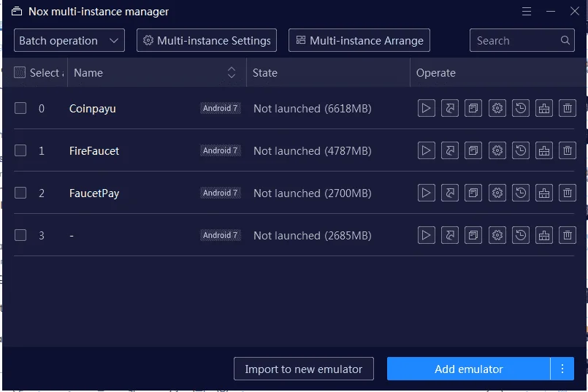The image size is (588, 392).
Task: Click the Add emulator button
Action: point(468,369)
